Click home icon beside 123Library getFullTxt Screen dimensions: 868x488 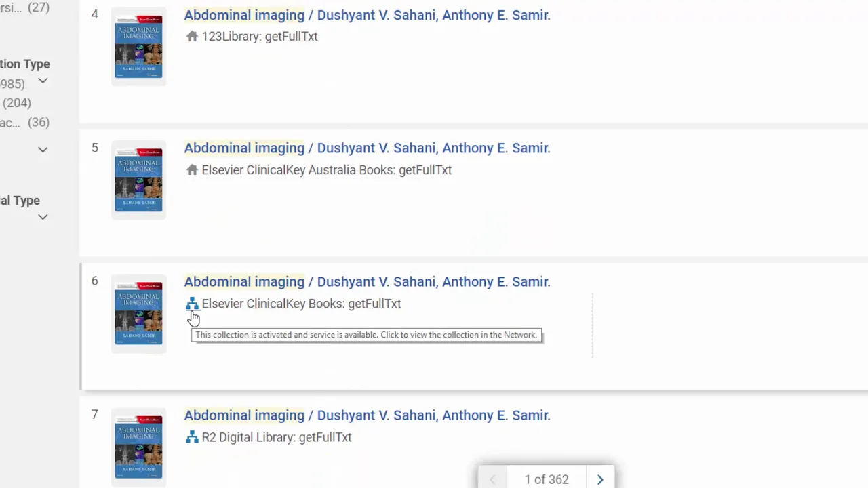(192, 37)
